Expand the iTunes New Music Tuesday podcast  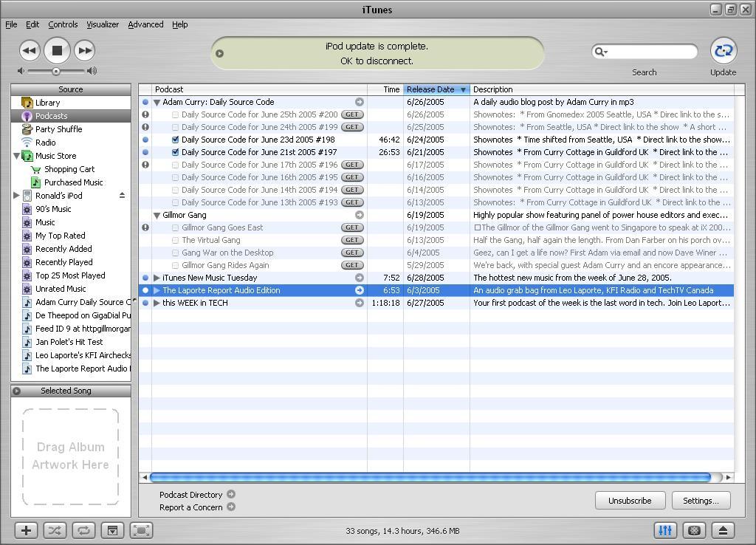[x=157, y=278]
